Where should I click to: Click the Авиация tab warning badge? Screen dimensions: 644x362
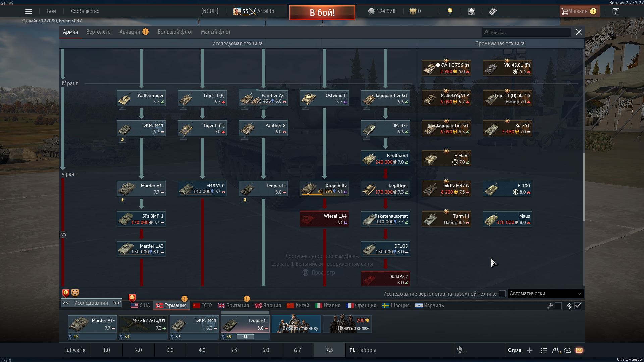145,32
